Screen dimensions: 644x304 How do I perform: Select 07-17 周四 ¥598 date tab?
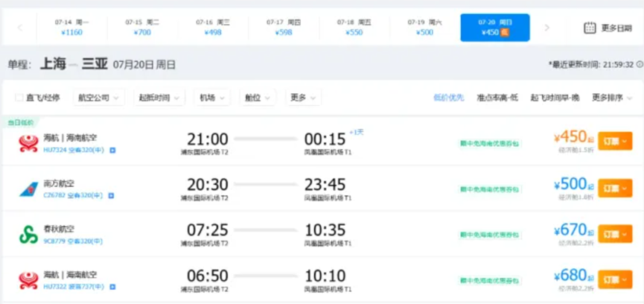click(284, 28)
